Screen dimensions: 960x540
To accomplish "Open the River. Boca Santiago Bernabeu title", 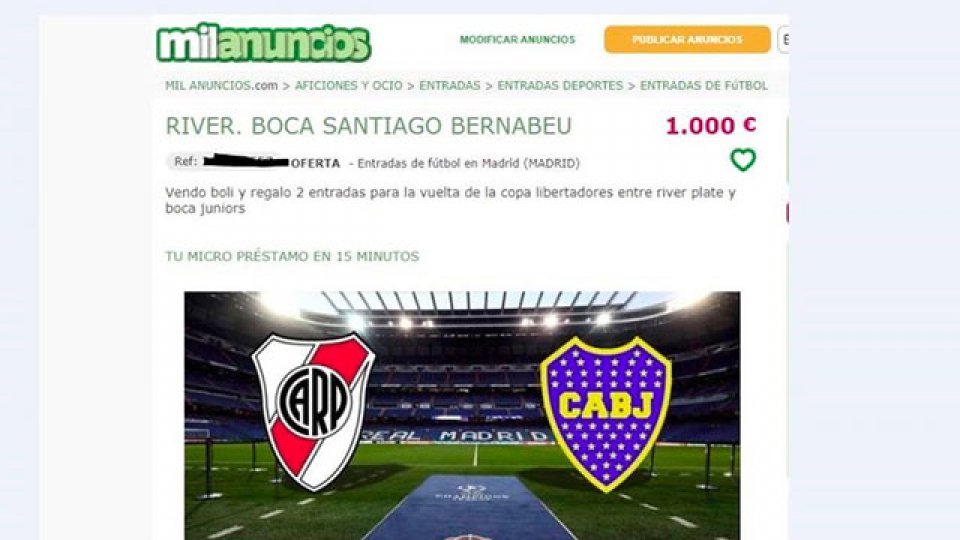I will click(x=369, y=126).
